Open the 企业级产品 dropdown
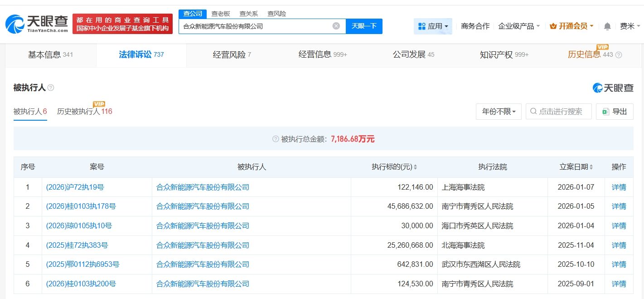The height and width of the screenshot is (299, 644). point(519,26)
